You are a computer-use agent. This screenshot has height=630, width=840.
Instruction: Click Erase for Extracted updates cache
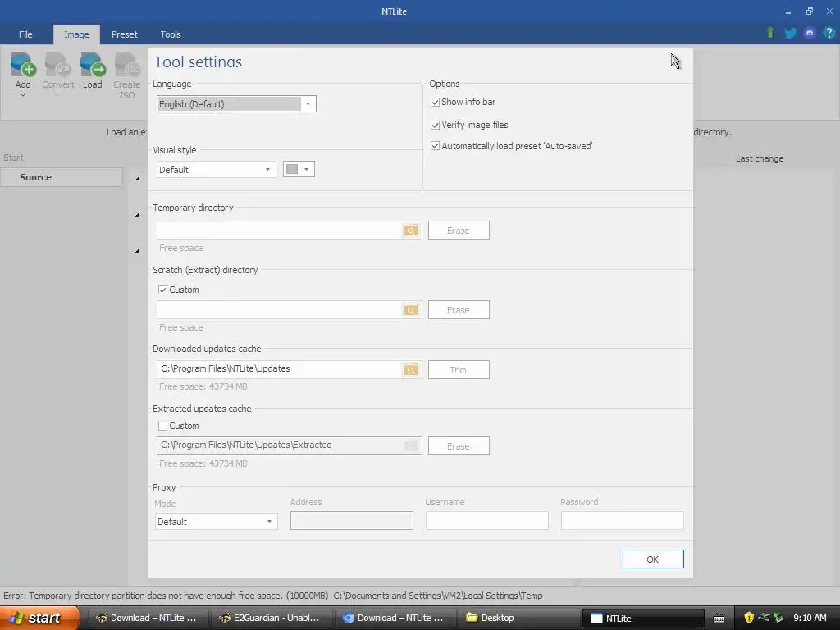coord(459,446)
